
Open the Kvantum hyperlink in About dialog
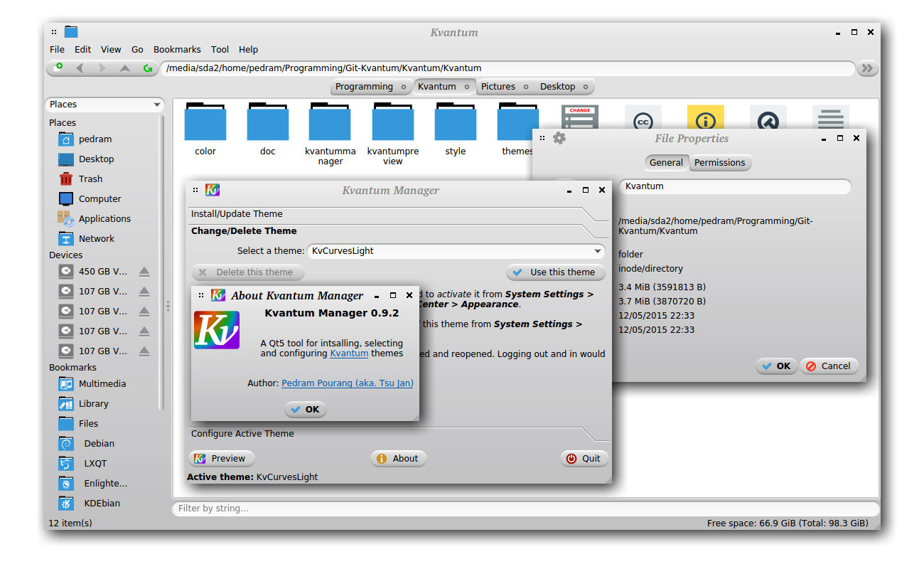tap(349, 353)
